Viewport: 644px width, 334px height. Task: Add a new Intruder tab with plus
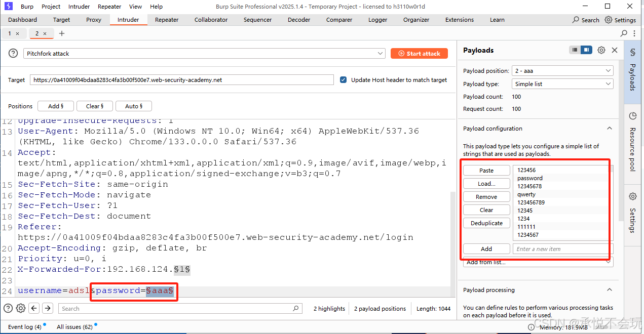pyautogui.click(x=62, y=33)
